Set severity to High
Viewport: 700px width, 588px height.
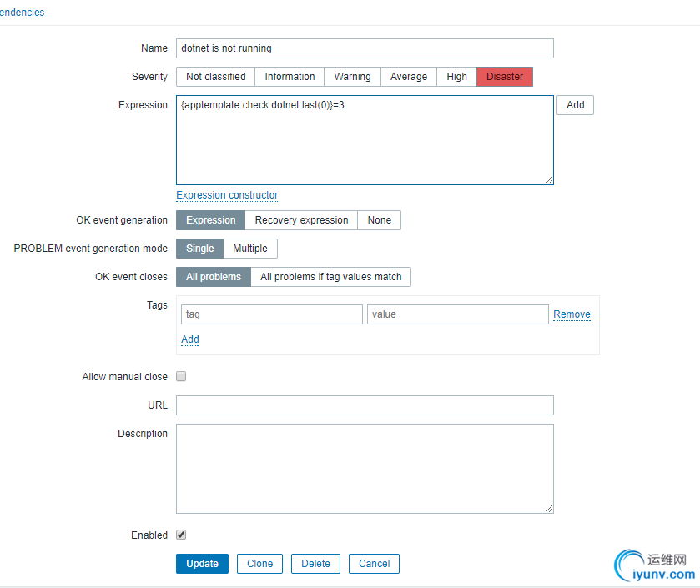(456, 77)
